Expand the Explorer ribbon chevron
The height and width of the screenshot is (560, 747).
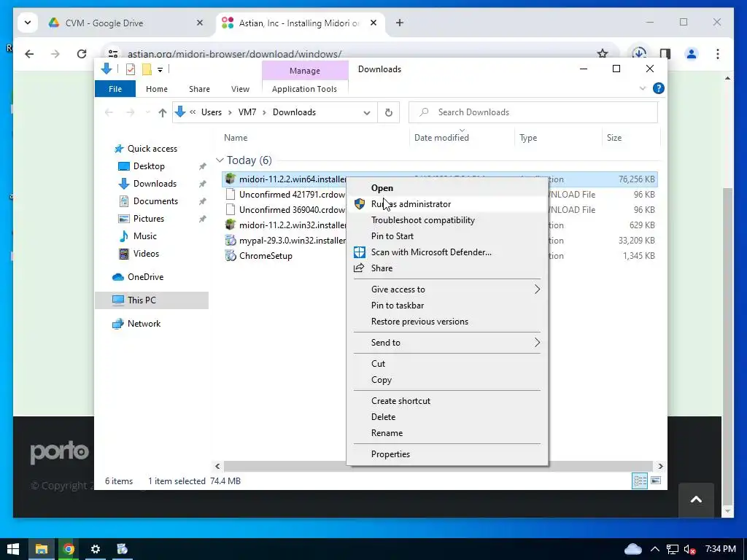pyautogui.click(x=642, y=88)
